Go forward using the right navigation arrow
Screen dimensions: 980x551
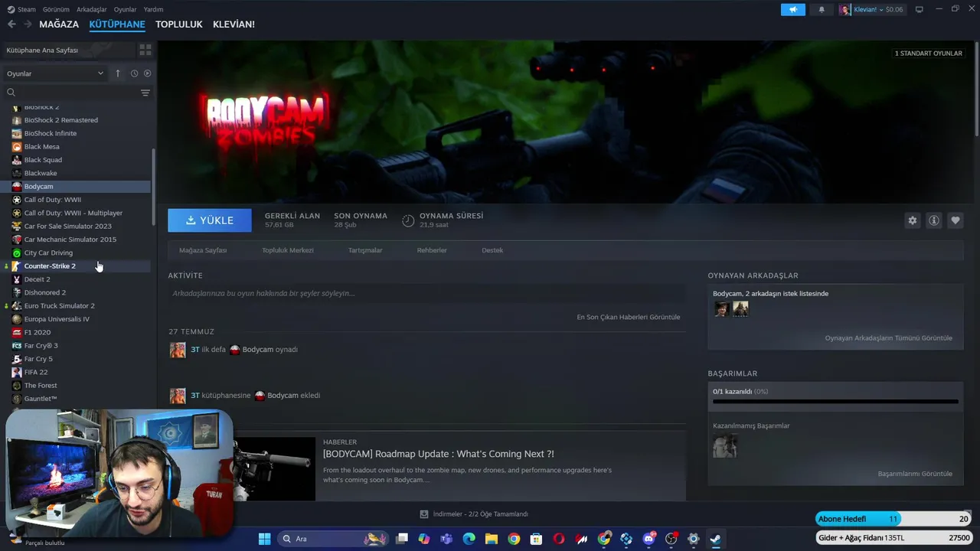(28, 24)
